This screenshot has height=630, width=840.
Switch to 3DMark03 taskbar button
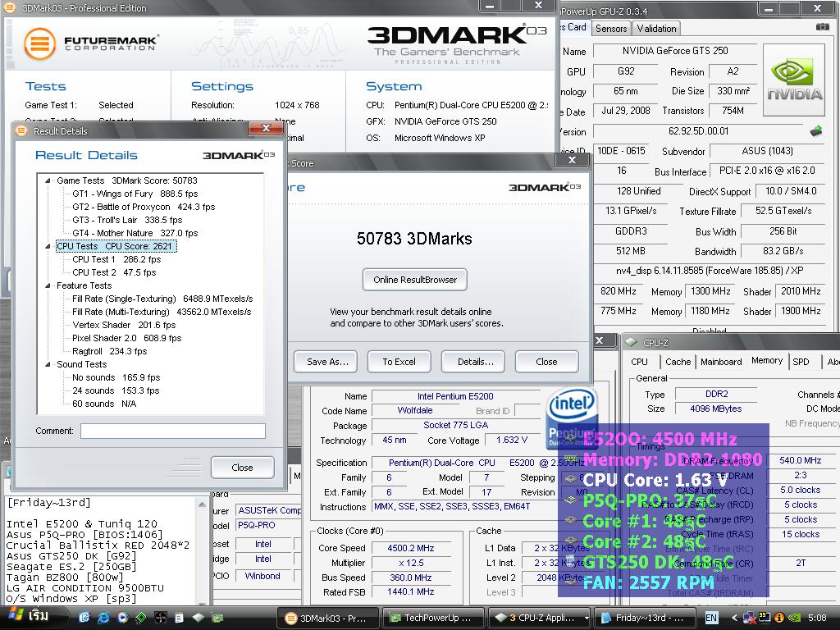[328, 618]
